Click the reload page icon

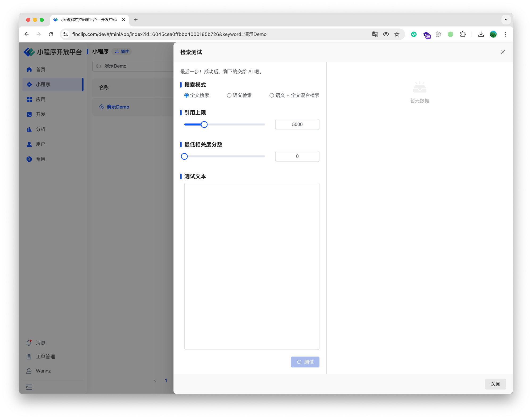click(x=51, y=34)
